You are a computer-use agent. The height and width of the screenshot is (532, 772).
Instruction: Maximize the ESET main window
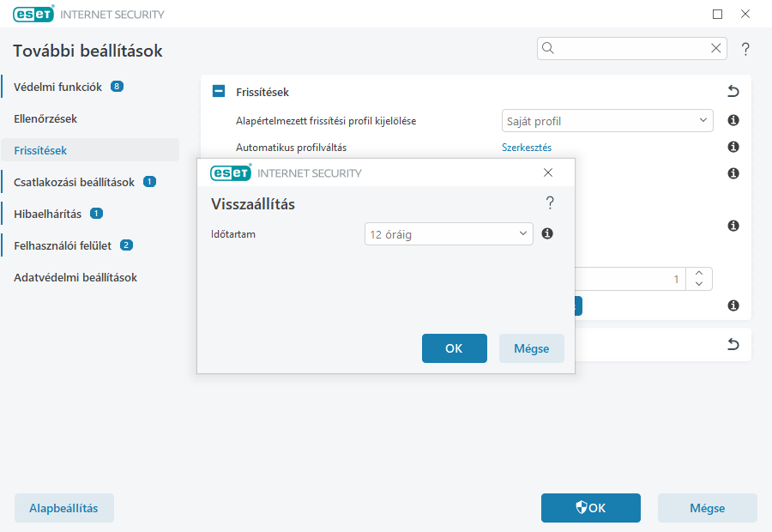tap(717, 14)
